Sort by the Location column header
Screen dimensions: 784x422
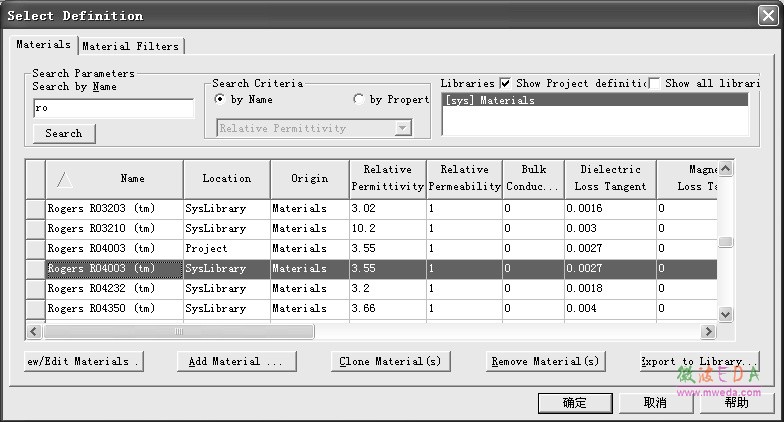pos(227,179)
